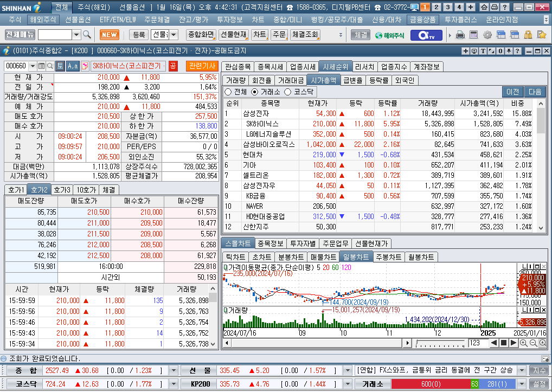Click the chart play forward arrow
Image resolution: width=552 pixels, height=392 pixels.
coord(514,343)
